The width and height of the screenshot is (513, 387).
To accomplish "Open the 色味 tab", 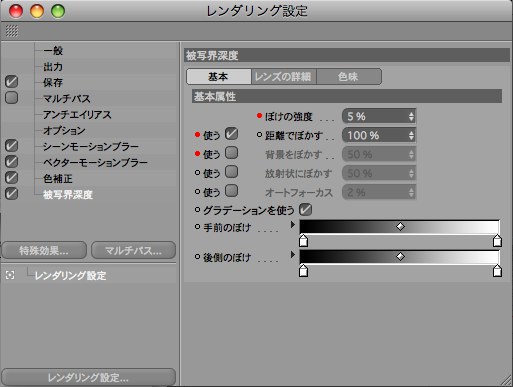I will tap(349, 77).
